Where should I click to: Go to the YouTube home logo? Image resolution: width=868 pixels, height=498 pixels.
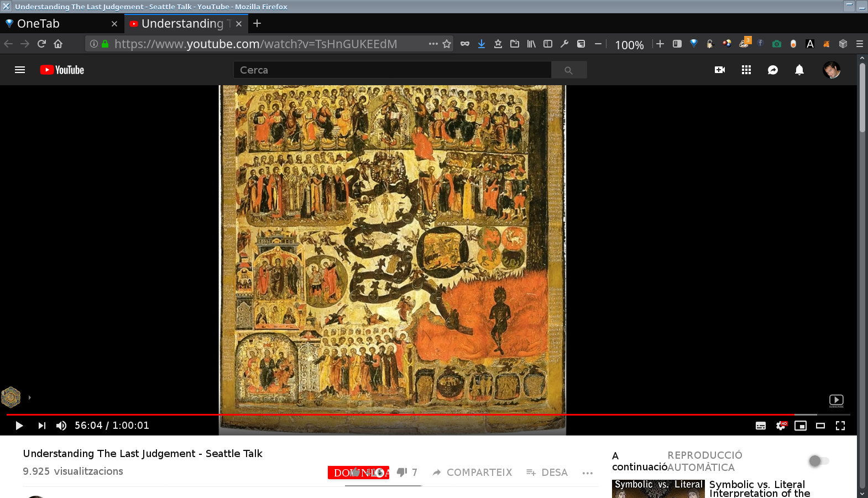(x=62, y=70)
